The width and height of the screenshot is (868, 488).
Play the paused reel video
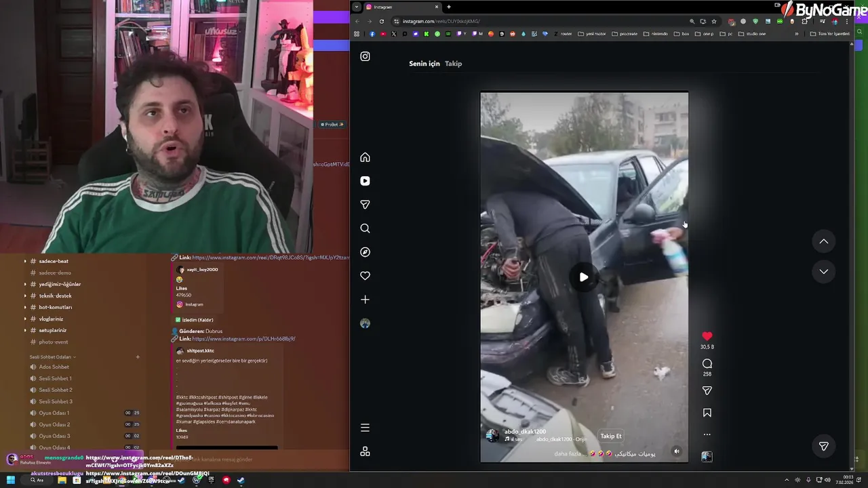point(584,277)
